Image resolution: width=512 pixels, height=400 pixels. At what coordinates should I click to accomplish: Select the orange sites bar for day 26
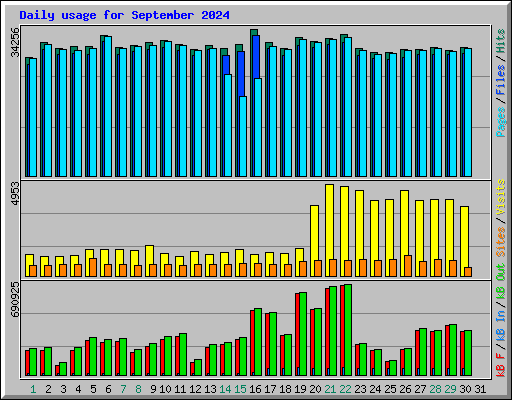tap(408, 266)
